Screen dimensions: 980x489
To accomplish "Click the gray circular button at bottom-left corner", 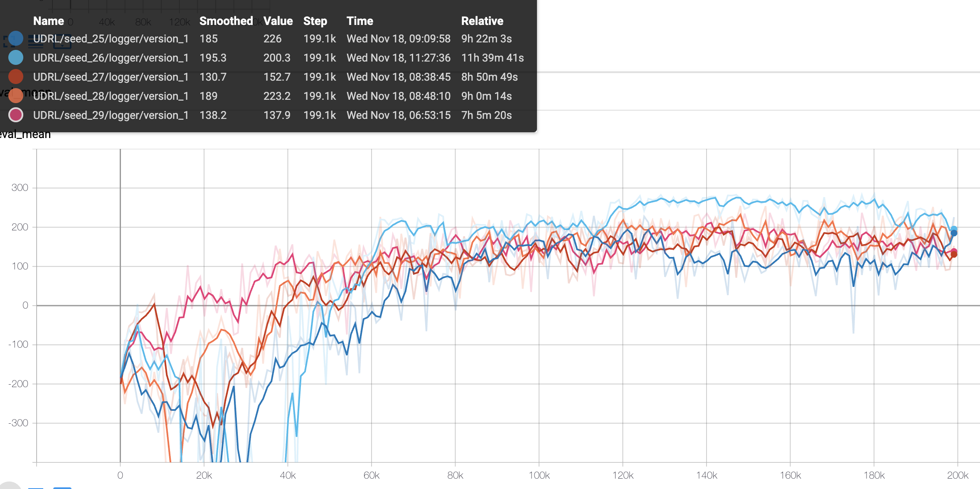I will point(8,486).
